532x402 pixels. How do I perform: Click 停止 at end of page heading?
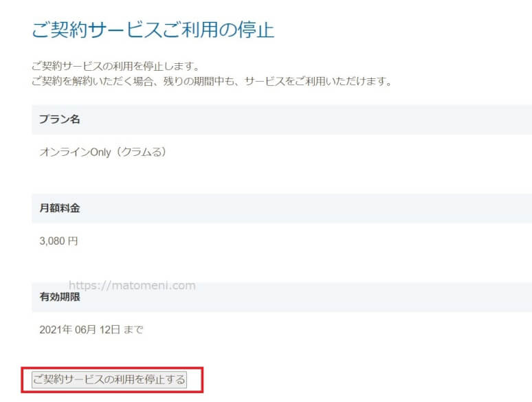(x=256, y=30)
